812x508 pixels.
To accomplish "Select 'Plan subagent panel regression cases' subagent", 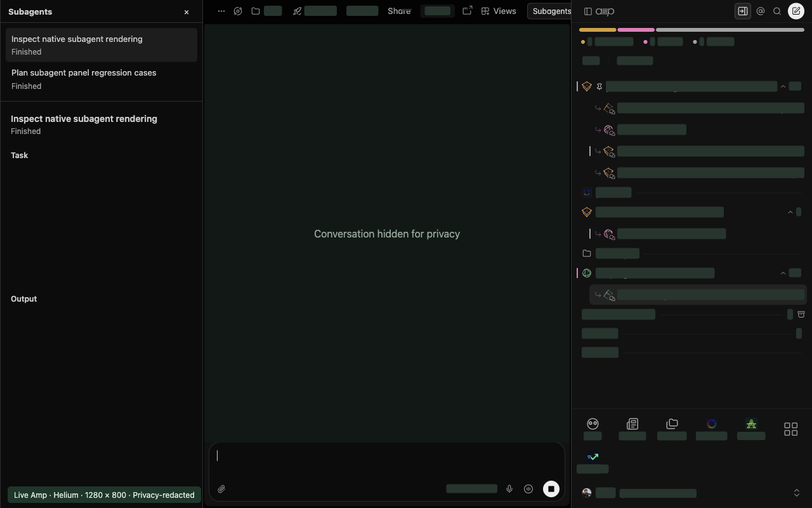I will 101,79.
